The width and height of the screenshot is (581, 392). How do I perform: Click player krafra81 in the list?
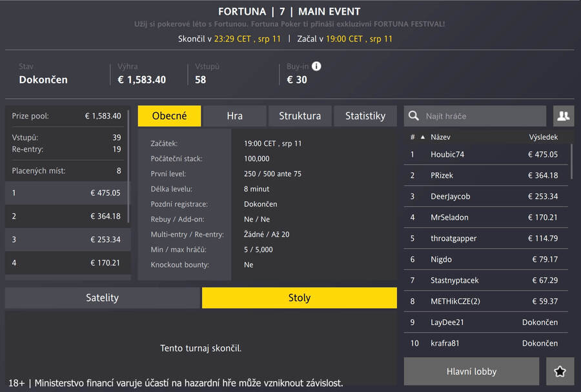tap(445, 343)
